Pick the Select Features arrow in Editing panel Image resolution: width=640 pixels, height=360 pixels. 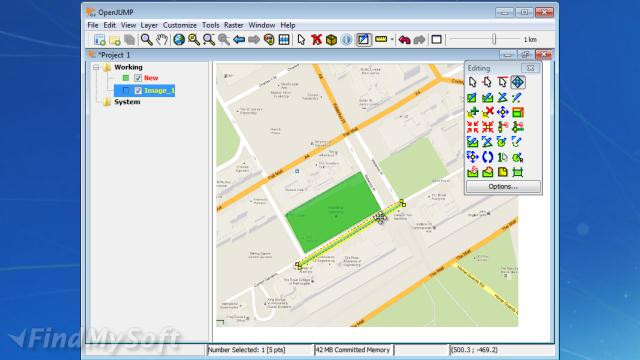pyautogui.click(x=473, y=82)
